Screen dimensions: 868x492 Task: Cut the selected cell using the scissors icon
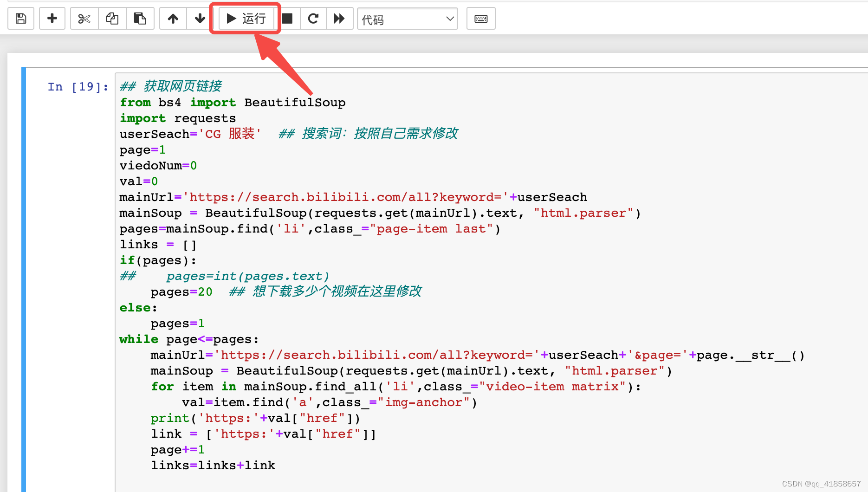[84, 19]
